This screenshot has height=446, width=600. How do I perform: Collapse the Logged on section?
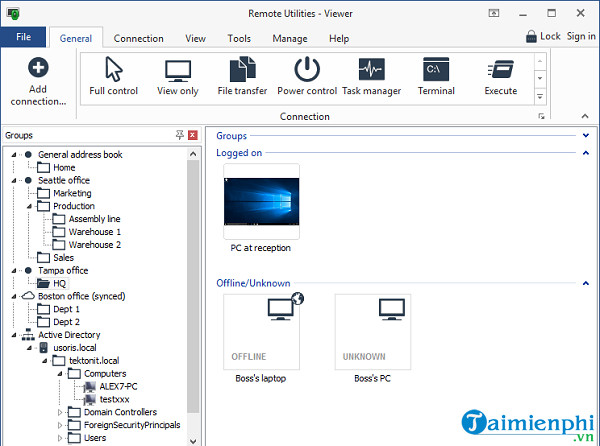585,153
